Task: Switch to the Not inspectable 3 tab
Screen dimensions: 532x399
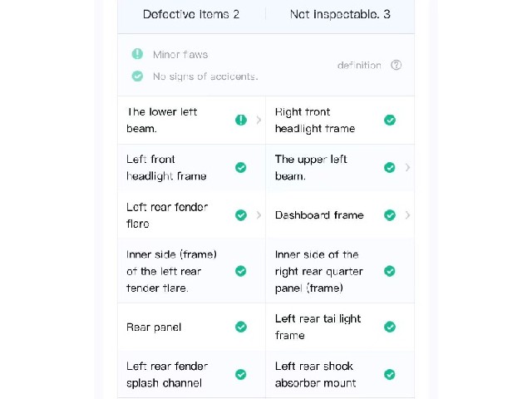Action: point(340,14)
